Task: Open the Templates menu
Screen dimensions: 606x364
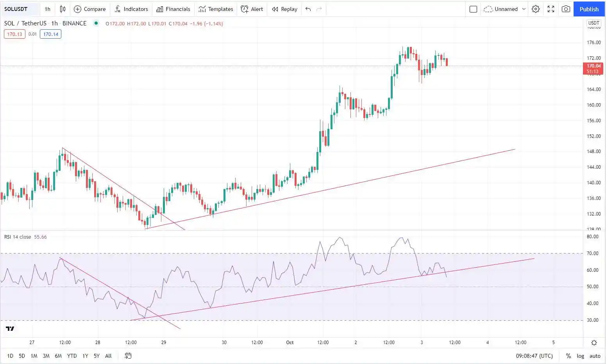Action: tap(216, 9)
